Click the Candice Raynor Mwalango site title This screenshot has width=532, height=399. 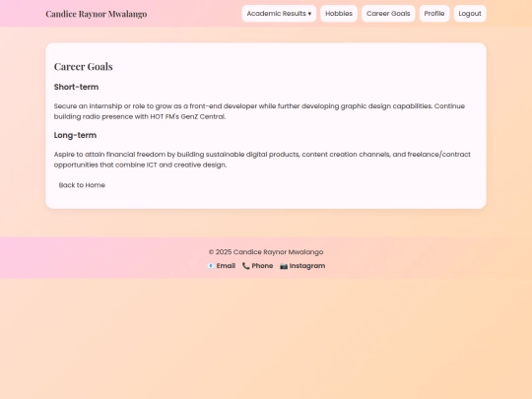click(x=97, y=14)
